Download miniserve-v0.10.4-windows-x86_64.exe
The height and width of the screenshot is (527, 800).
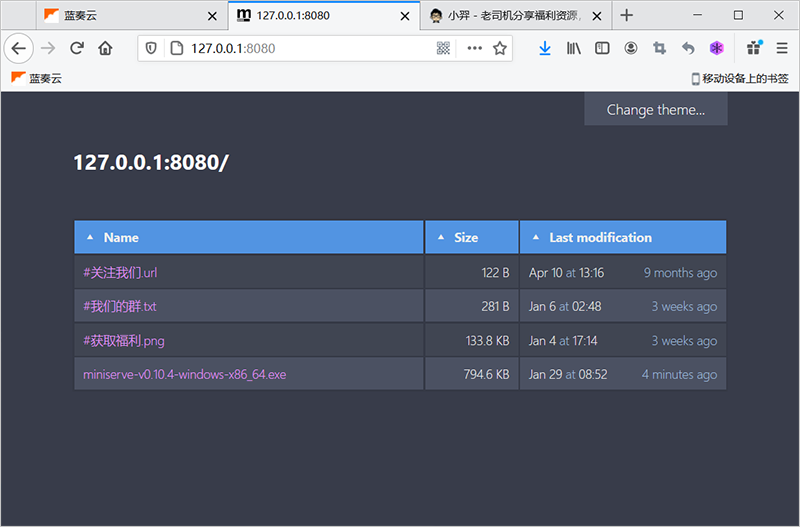coord(184,374)
